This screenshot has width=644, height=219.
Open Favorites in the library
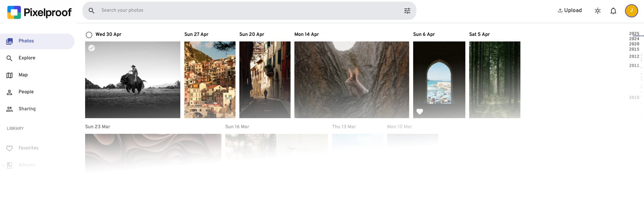[28, 148]
